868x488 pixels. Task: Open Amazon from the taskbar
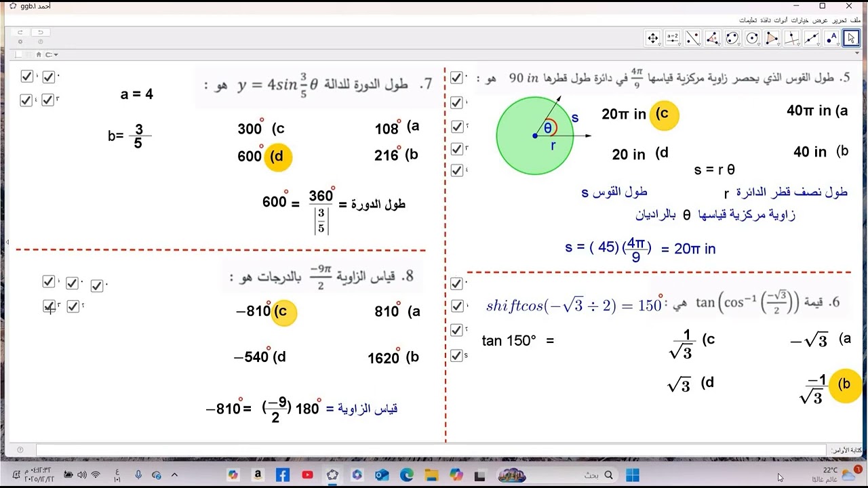tap(258, 475)
